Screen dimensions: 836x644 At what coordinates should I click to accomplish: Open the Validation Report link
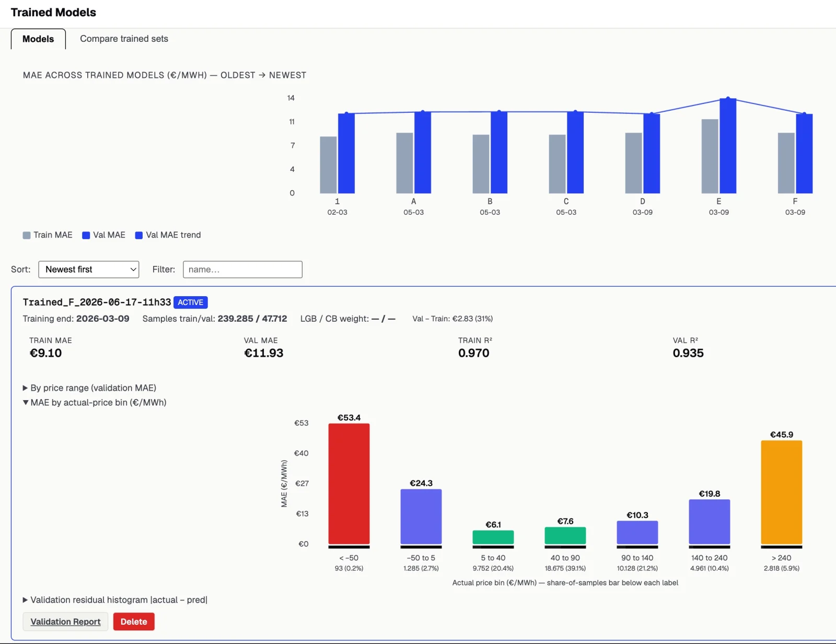65,622
